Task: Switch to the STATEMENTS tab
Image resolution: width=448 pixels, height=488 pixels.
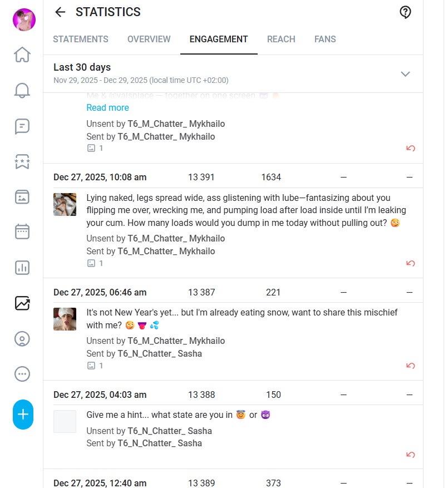Action: click(81, 39)
